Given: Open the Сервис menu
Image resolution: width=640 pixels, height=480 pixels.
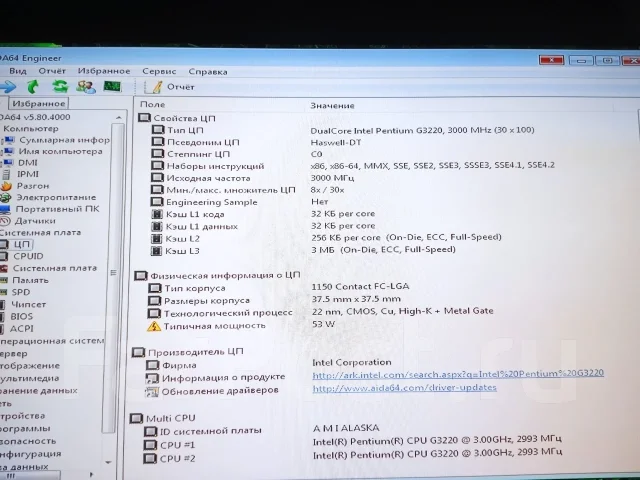Looking at the screenshot, I should pyautogui.click(x=159, y=71).
